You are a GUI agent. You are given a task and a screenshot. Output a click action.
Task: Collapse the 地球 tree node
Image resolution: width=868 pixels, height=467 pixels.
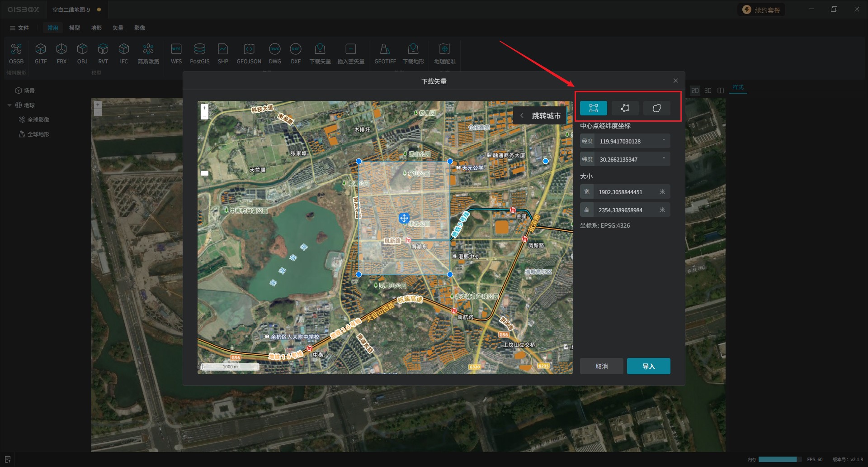[x=9, y=105]
